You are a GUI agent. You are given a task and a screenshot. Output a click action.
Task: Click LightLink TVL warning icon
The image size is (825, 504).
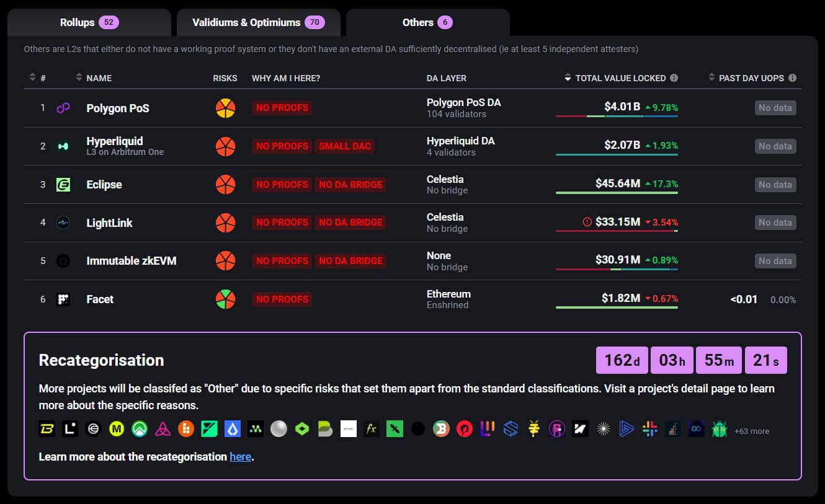(587, 222)
